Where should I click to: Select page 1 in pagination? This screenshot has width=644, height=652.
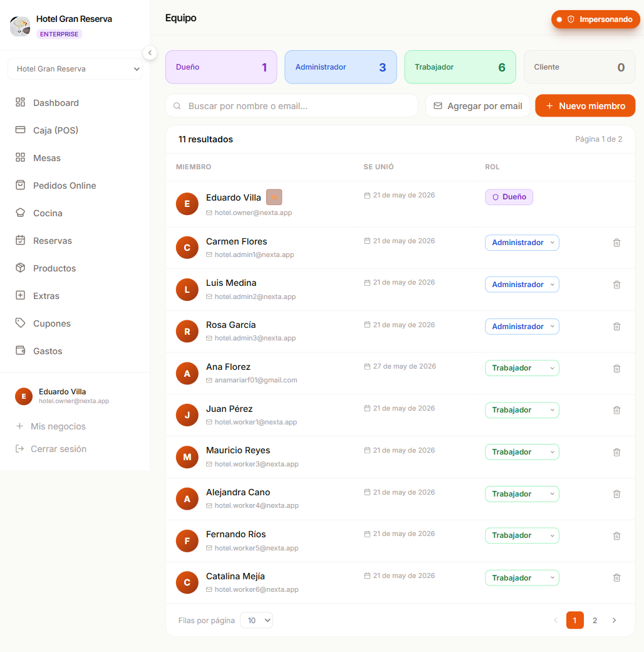pyautogui.click(x=575, y=621)
